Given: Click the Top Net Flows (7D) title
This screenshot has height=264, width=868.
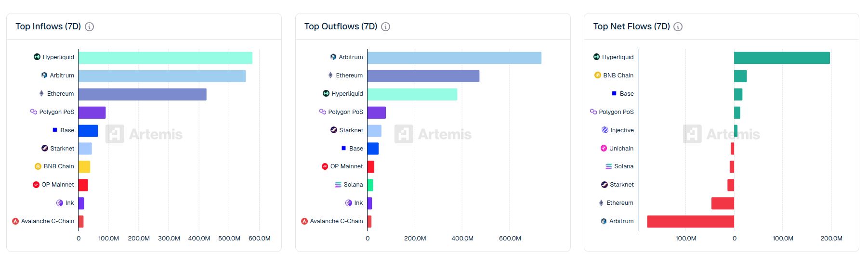Looking at the screenshot, I should coord(631,26).
